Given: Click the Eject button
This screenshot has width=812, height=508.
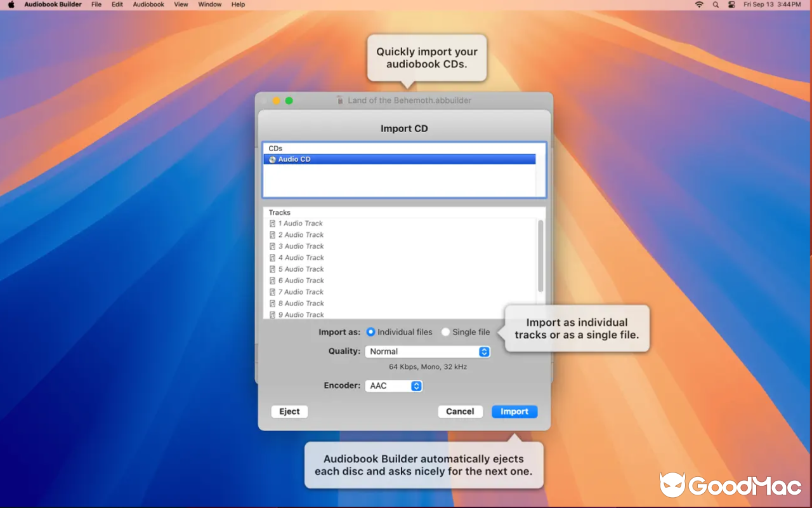Looking at the screenshot, I should (x=289, y=411).
